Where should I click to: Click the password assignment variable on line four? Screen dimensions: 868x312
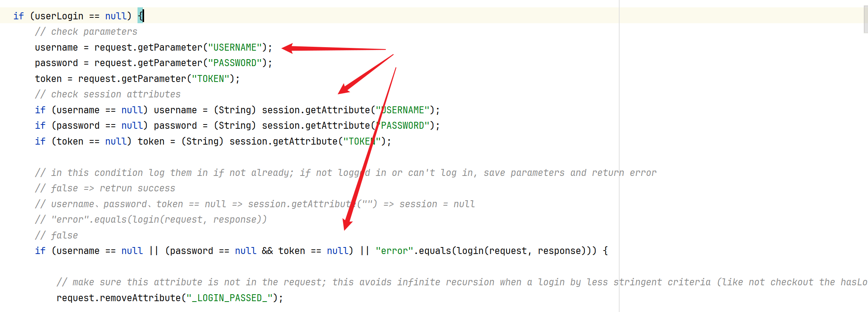(56, 63)
